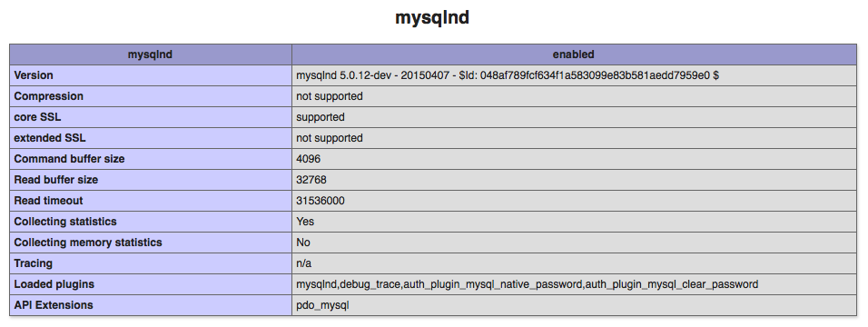Click the Loaded plugins value text

tap(527, 284)
